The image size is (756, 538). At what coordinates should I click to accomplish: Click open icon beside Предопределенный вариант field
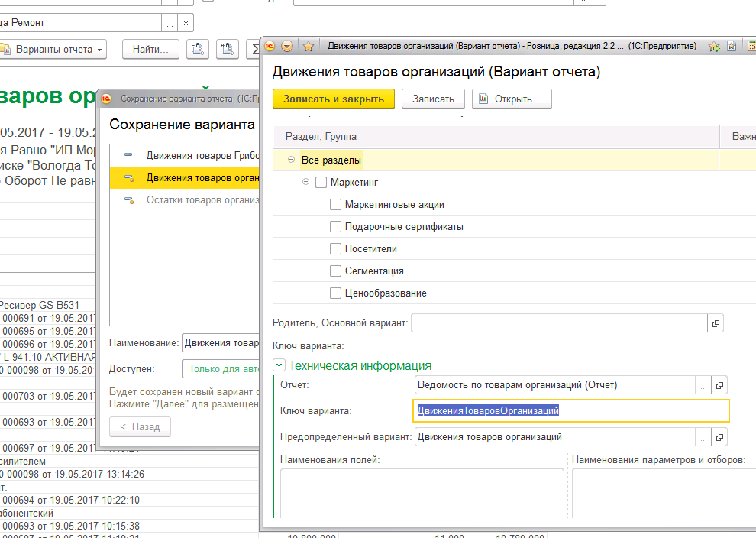click(718, 437)
